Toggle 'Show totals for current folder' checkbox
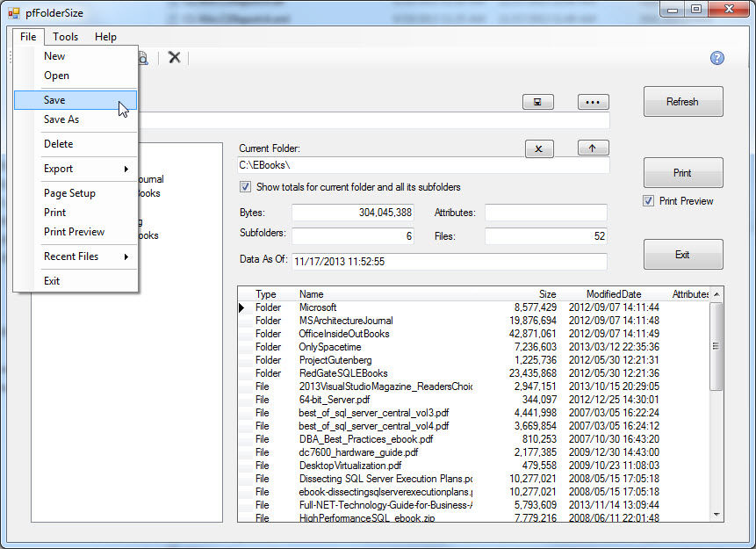Screen dimensions: 756x549 coord(245,187)
